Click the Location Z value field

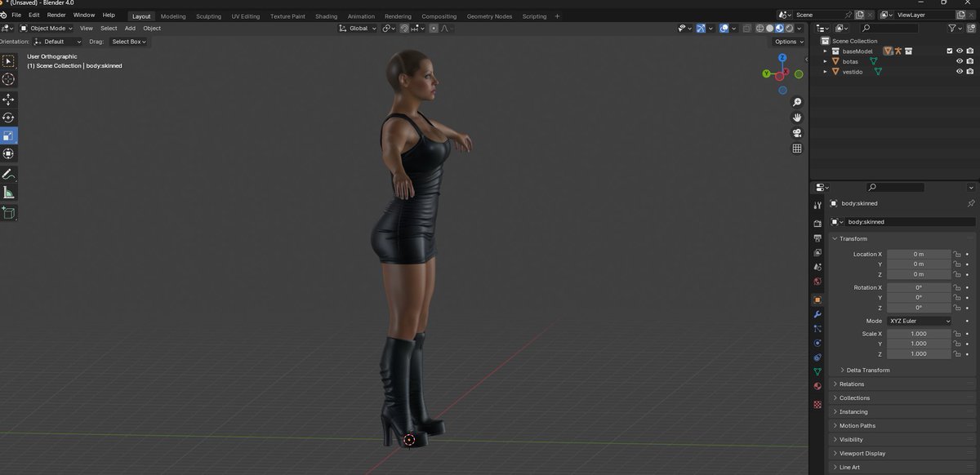pyautogui.click(x=919, y=274)
